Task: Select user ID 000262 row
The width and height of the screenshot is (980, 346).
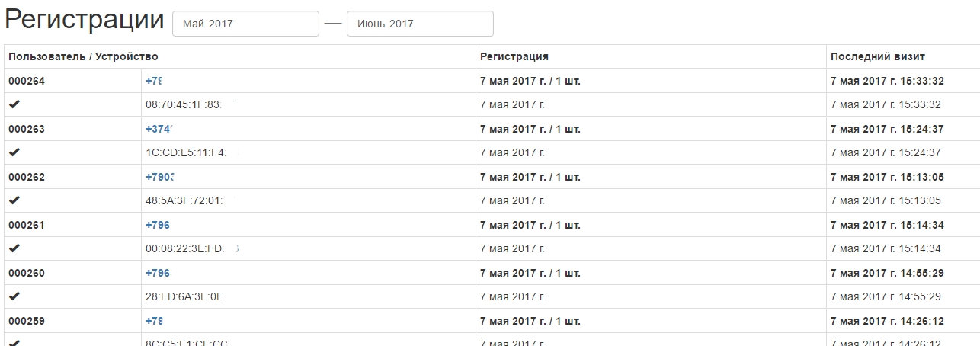Action: pyautogui.click(x=490, y=177)
